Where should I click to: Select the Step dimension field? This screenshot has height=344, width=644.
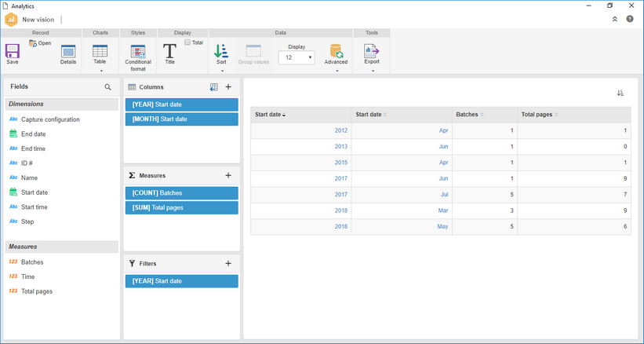click(27, 221)
